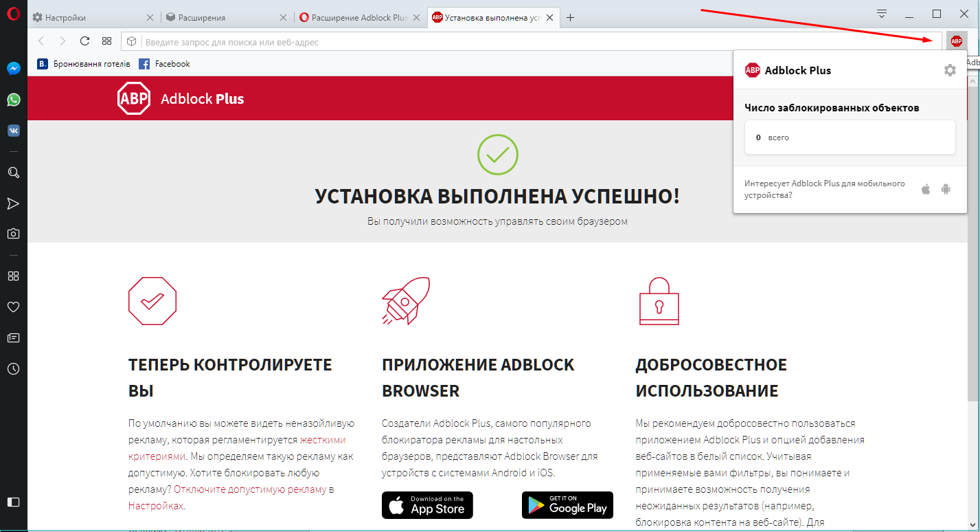Screen dimensions: 980x532
Task: Click the padlock icon illustration
Action: tap(659, 300)
